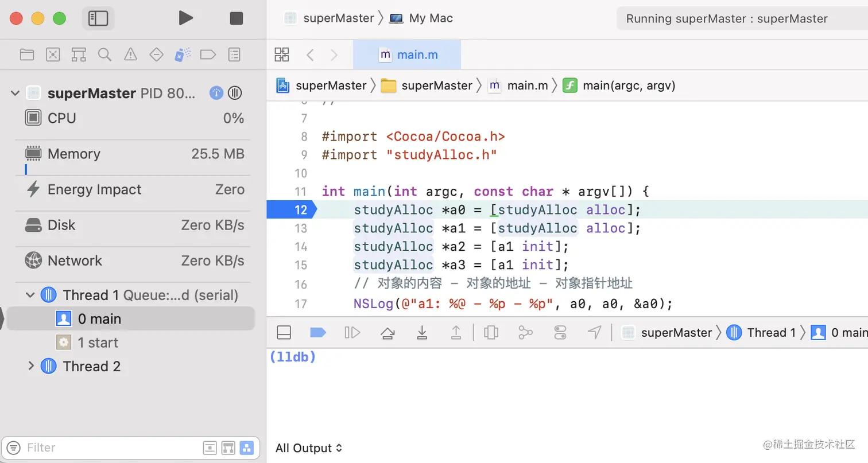Open the CPU gauge report
Image resolution: width=868 pixels, height=463 pixels.
click(135, 118)
